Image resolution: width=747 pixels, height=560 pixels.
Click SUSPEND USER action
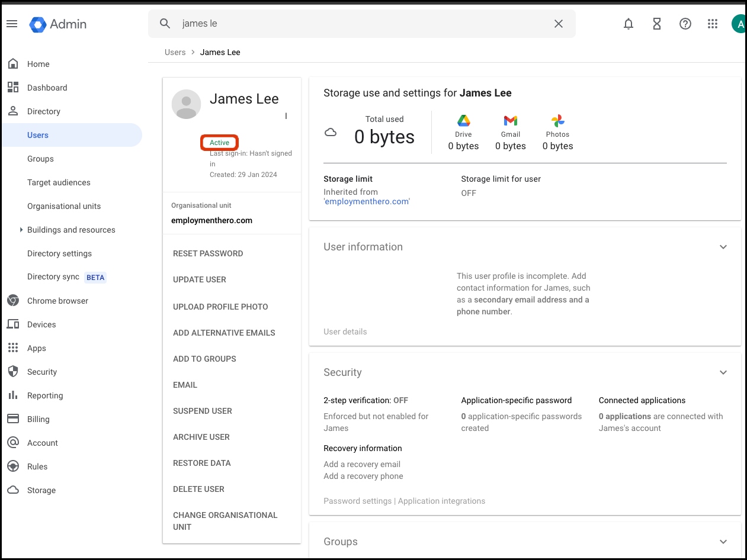pyautogui.click(x=203, y=411)
